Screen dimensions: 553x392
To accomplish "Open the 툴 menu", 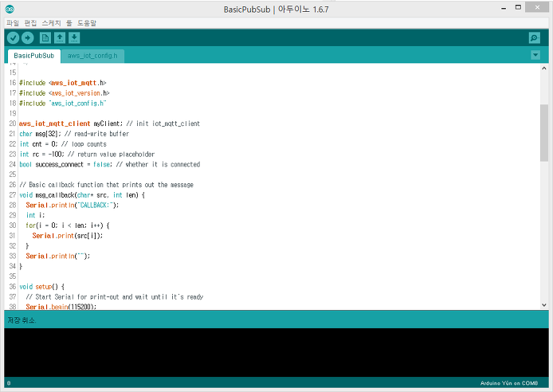I will [x=69, y=23].
